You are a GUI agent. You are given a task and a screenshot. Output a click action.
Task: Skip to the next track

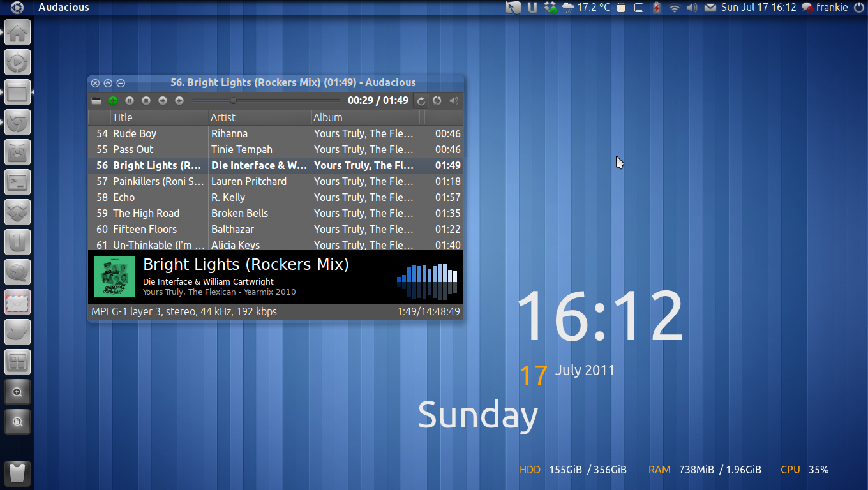pyautogui.click(x=179, y=100)
